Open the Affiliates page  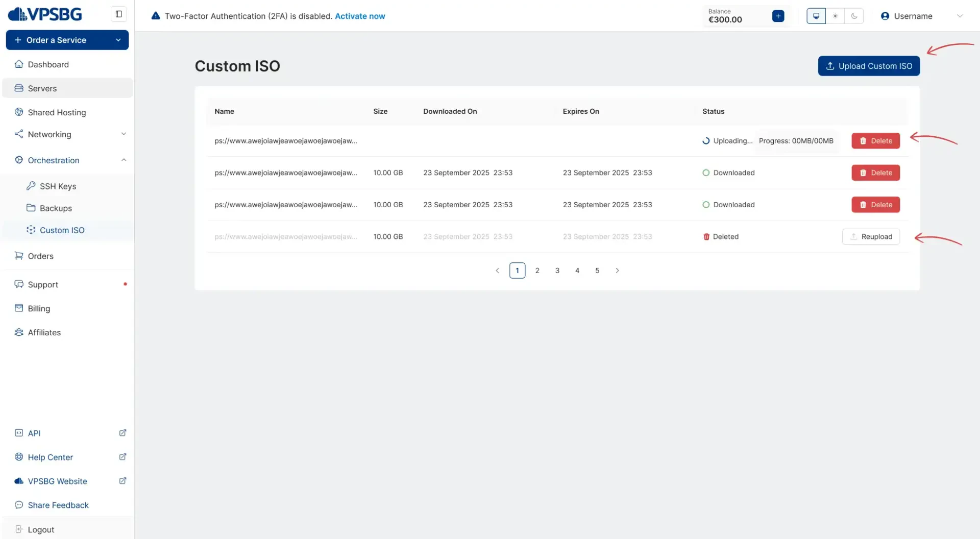pos(43,332)
